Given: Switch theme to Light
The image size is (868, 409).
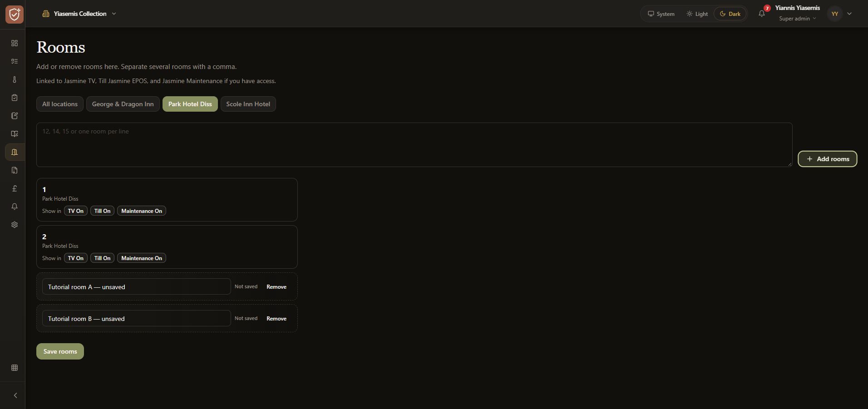Looking at the screenshot, I should pos(697,14).
